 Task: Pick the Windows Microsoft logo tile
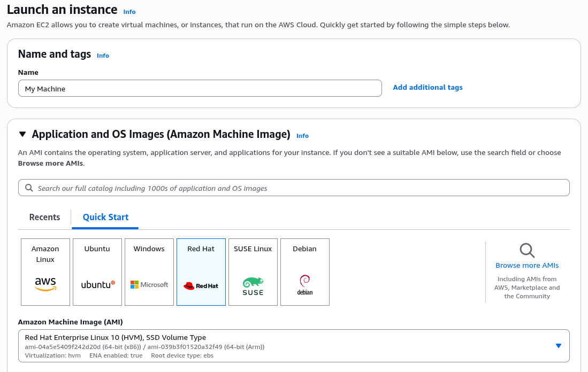coord(149,272)
